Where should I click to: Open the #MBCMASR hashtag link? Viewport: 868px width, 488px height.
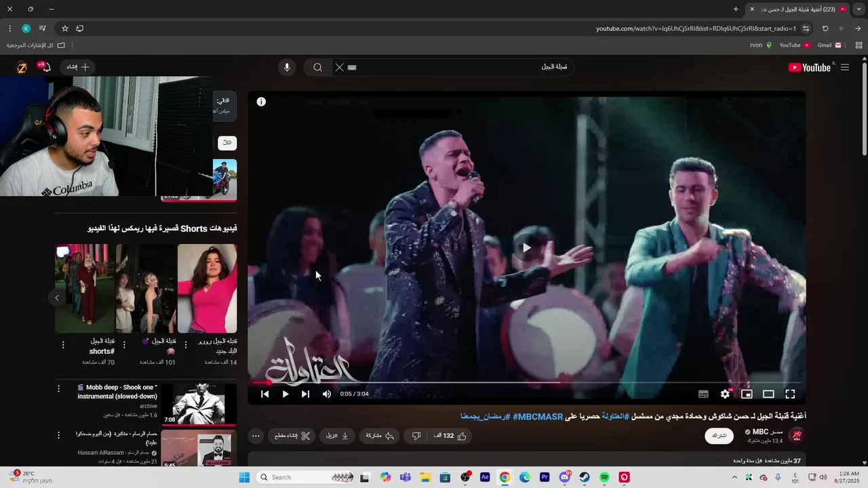pos(538,416)
